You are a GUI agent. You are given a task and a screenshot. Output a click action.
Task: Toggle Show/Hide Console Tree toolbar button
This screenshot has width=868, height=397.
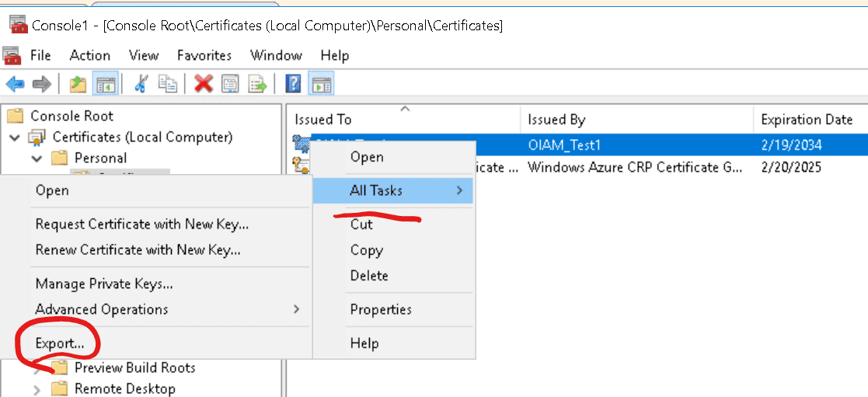coord(105,84)
